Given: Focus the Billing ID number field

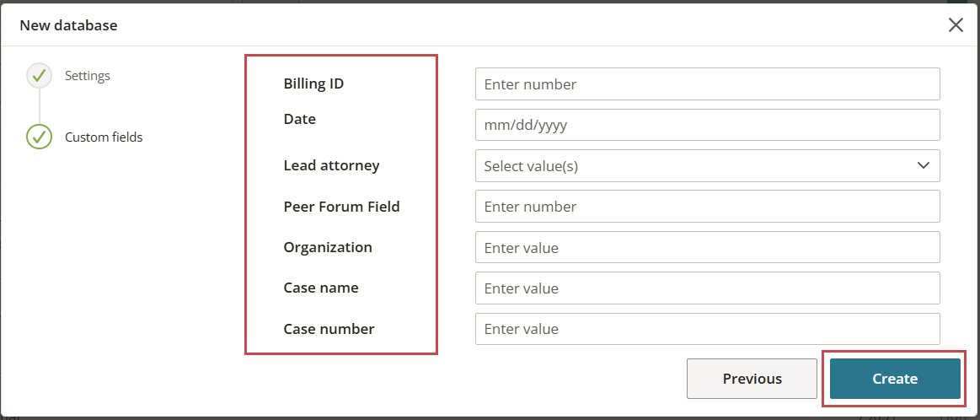Looking at the screenshot, I should coord(708,83).
